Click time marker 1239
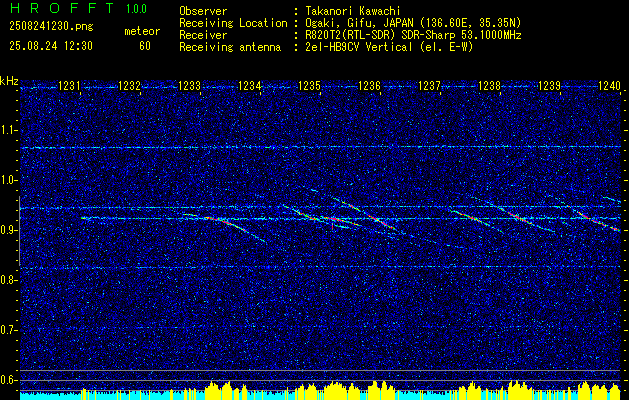This screenshot has height=400, width=629. click(550, 86)
